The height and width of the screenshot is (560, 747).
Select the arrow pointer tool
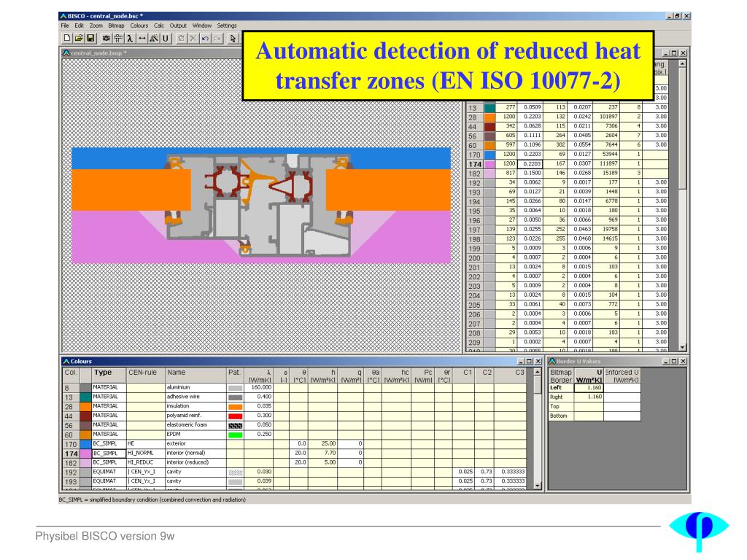[233, 38]
